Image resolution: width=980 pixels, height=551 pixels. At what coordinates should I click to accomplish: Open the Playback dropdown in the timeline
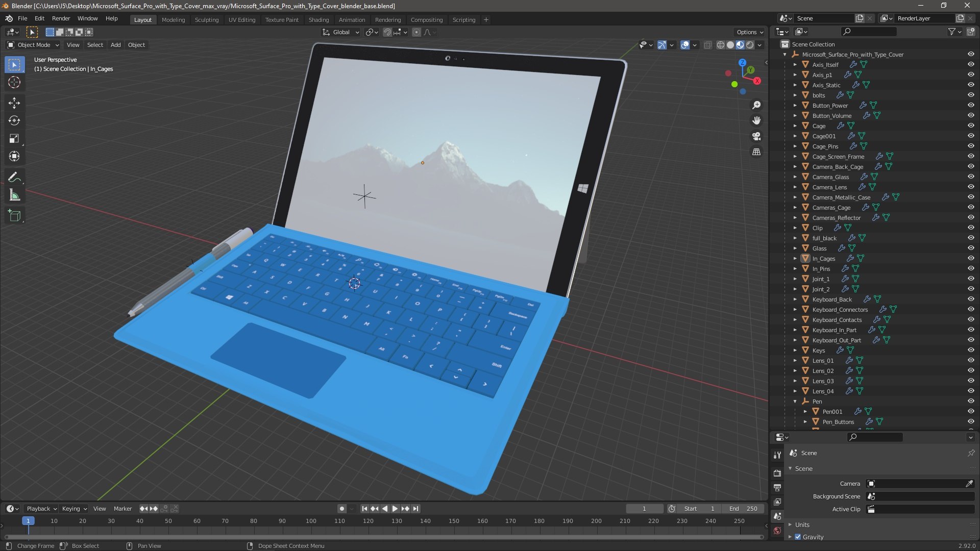(x=41, y=509)
